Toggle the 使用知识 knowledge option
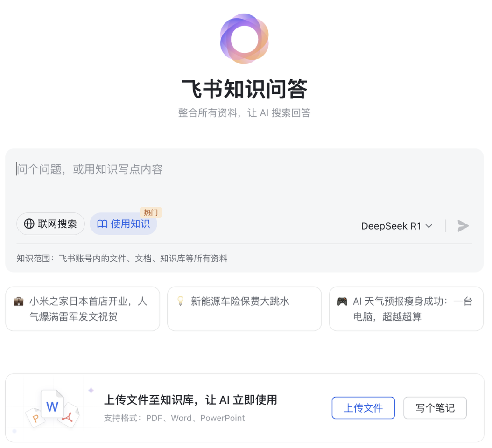The image size is (492, 448). pyautogui.click(x=123, y=224)
